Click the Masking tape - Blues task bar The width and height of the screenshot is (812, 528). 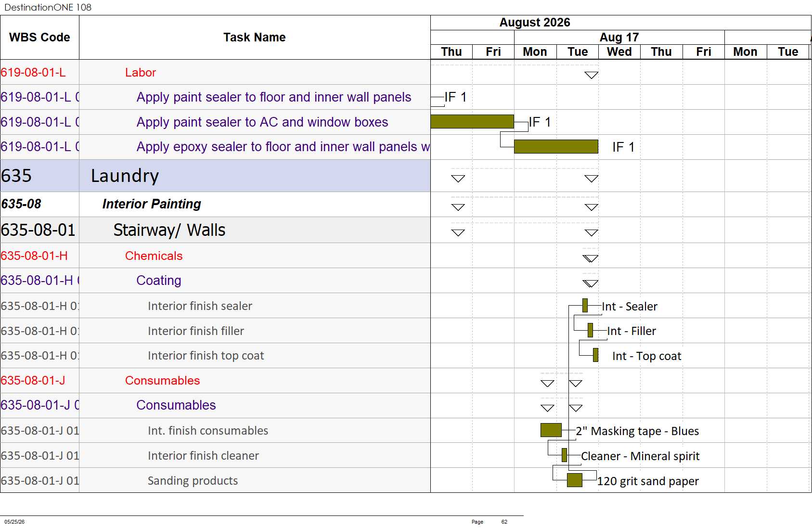551,430
